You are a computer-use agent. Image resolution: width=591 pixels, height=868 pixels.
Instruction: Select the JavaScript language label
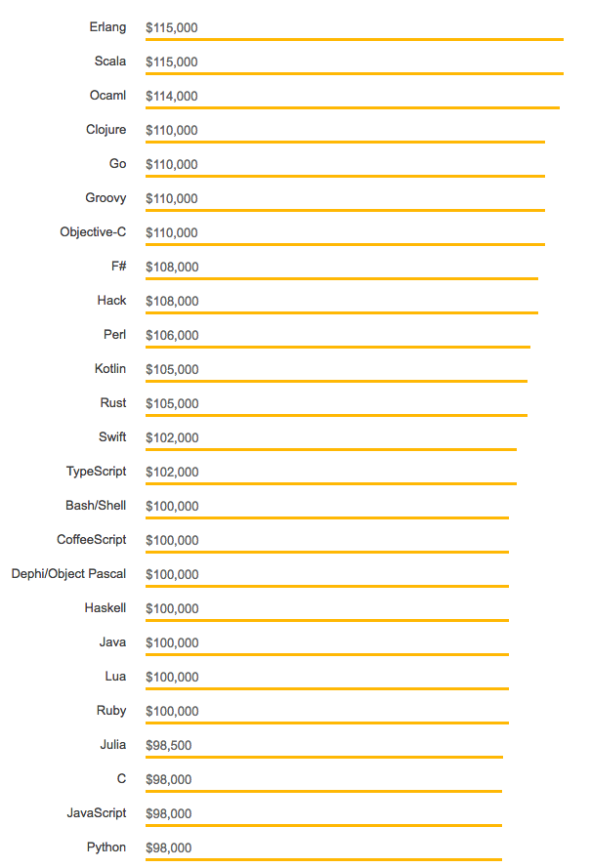coord(97,813)
